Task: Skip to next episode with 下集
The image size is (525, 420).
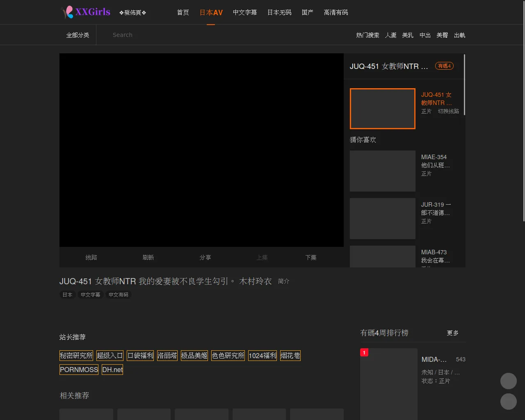Action: pyautogui.click(x=311, y=258)
